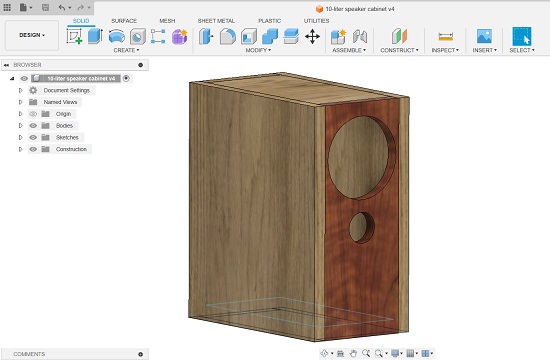
Task: Select the Press Pull tool
Action: [x=206, y=36]
